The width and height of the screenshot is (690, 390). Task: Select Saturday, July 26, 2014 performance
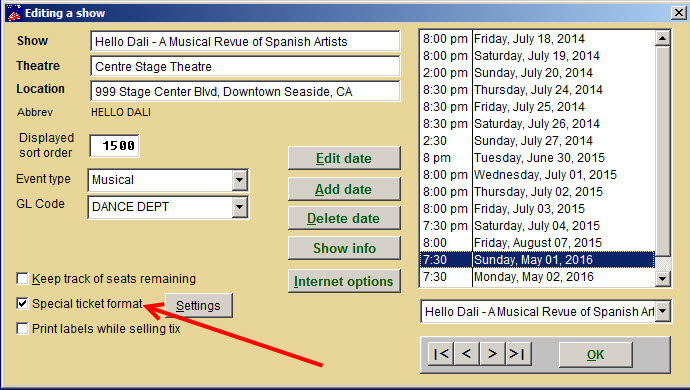(537, 124)
